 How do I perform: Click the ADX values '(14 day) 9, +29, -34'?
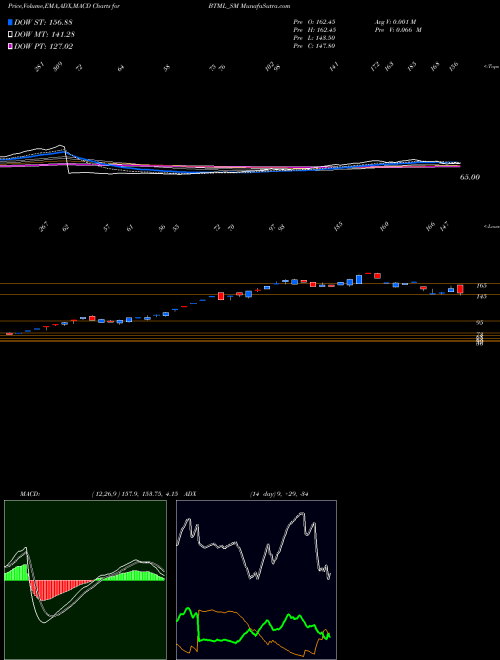point(279,494)
